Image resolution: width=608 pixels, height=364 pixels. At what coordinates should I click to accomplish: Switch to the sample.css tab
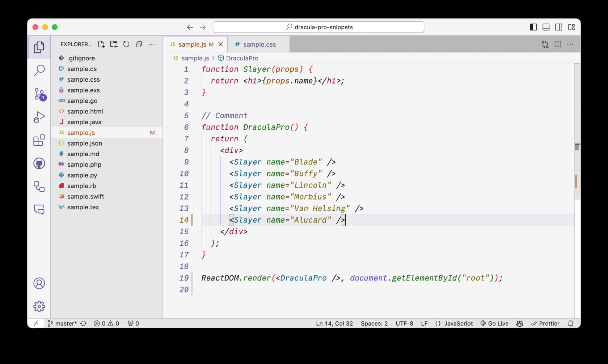point(259,44)
